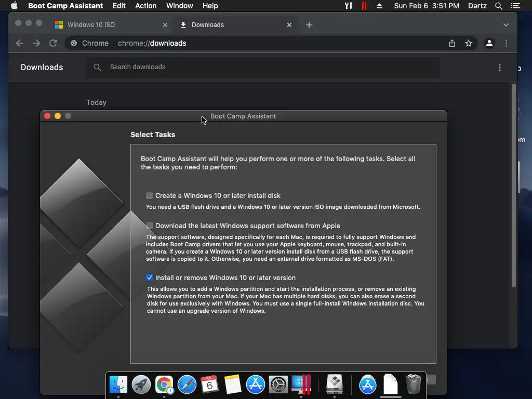Open the blank document in the Dock
The image size is (532, 399).
pyautogui.click(x=391, y=384)
